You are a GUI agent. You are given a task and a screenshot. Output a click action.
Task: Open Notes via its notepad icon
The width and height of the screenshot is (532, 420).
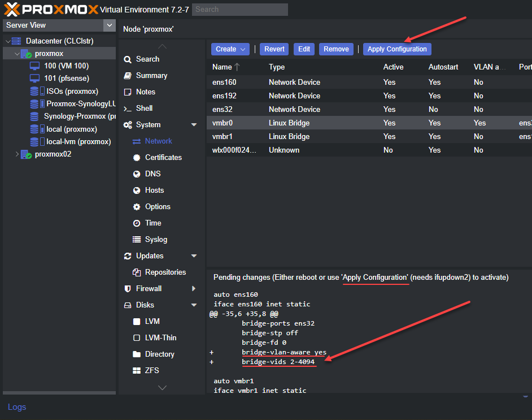[x=128, y=92]
